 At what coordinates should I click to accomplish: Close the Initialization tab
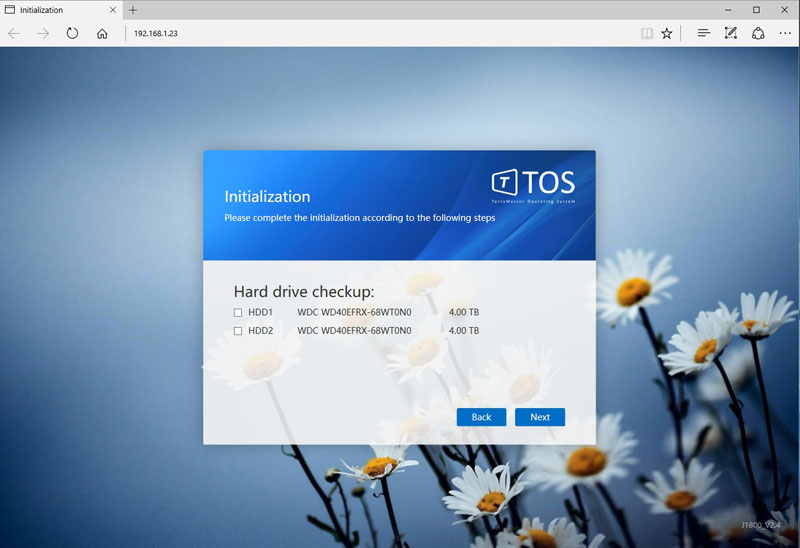click(x=113, y=10)
